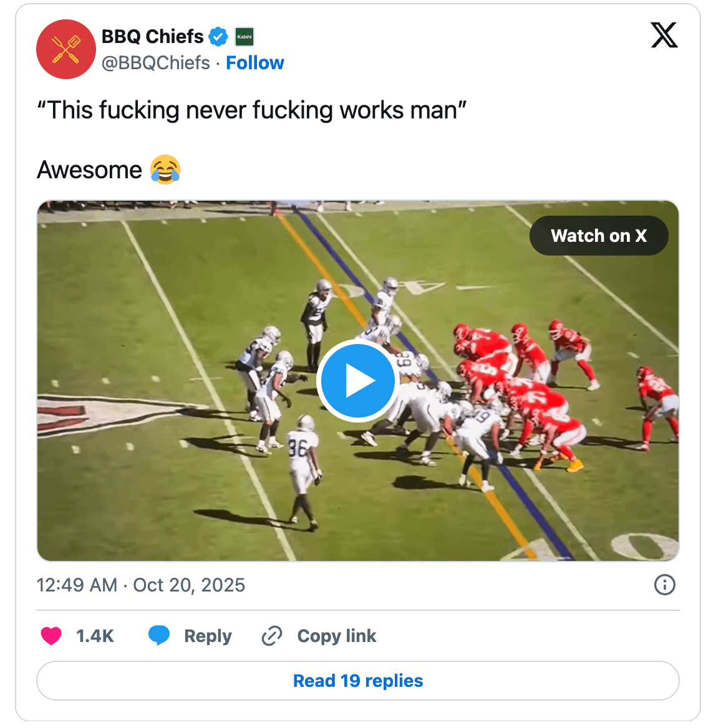Image resolution: width=716 pixels, height=728 pixels.
Task: Click the blue reply speech bubble icon
Action: (x=159, y=636)
